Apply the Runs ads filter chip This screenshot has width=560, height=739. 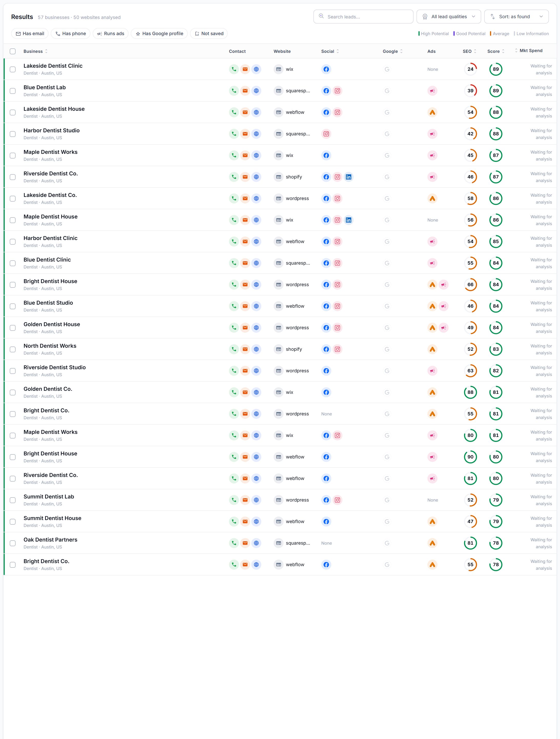point(111,33)
